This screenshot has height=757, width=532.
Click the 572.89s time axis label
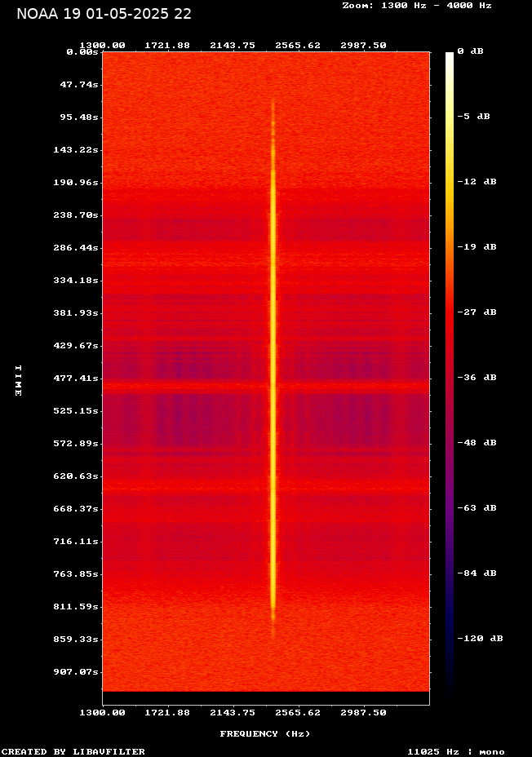tap(76, 443)
